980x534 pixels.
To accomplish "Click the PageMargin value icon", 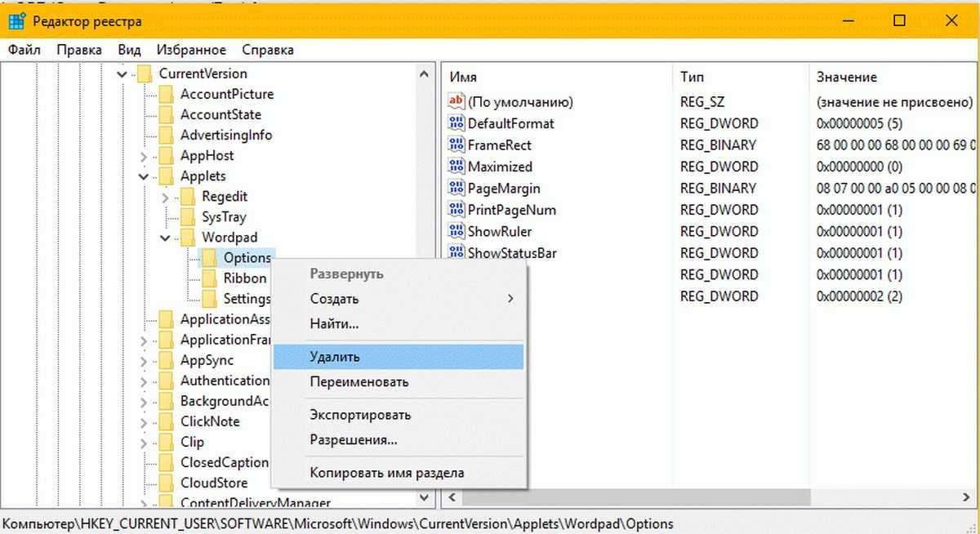I will pyautogui.click(x=456, y=189).
